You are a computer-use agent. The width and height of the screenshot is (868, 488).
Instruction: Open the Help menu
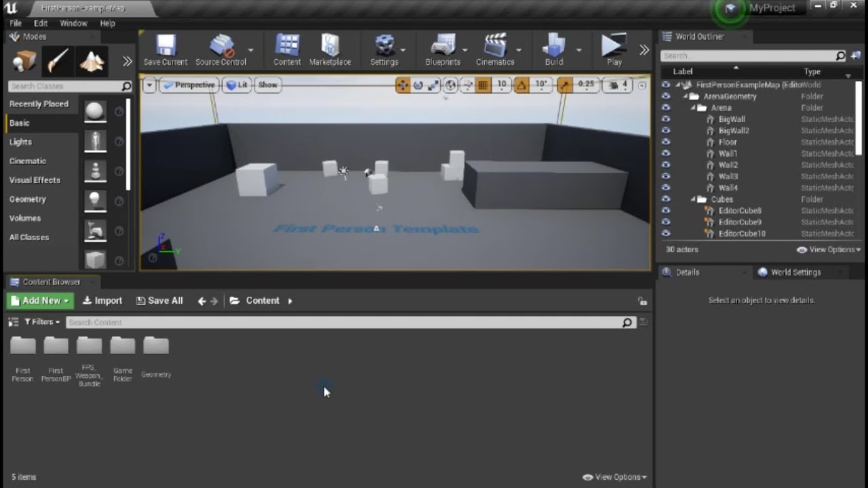(x=108, y=23)
